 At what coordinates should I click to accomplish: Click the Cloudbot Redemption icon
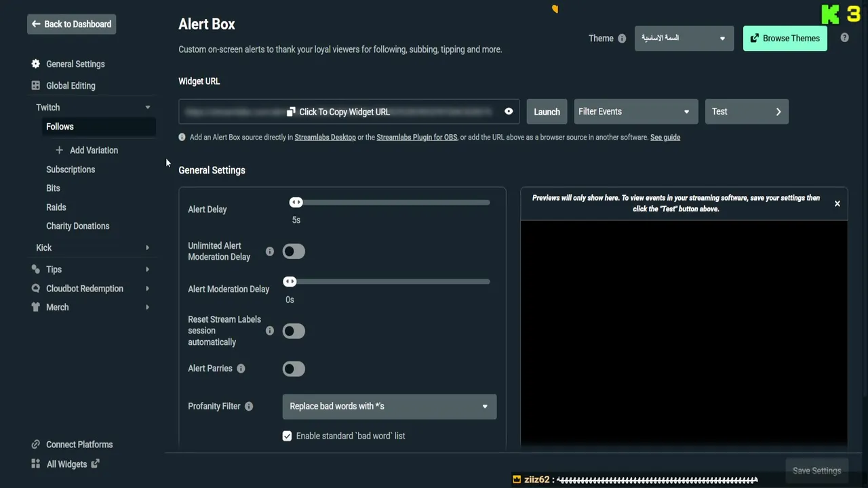[x=36, y=288]
